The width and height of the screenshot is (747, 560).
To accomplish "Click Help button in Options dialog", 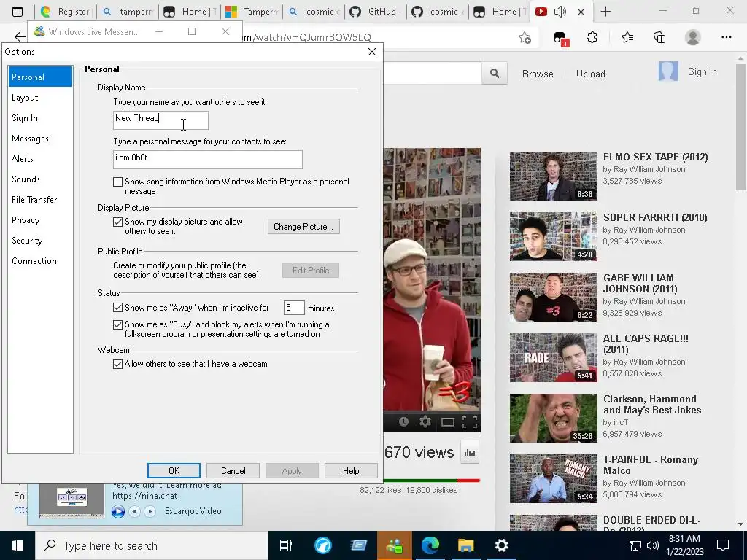I will tap(351, 470).
